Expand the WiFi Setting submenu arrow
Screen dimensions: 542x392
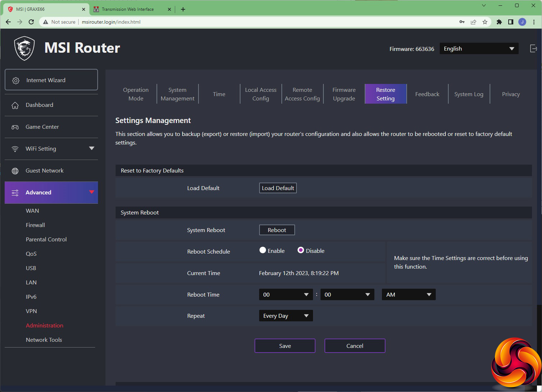(92, 148)
